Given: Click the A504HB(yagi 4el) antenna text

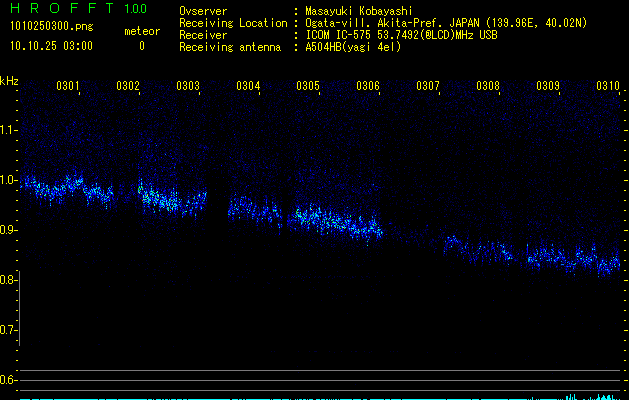Looking at the screenshot, I should [353, 47].
